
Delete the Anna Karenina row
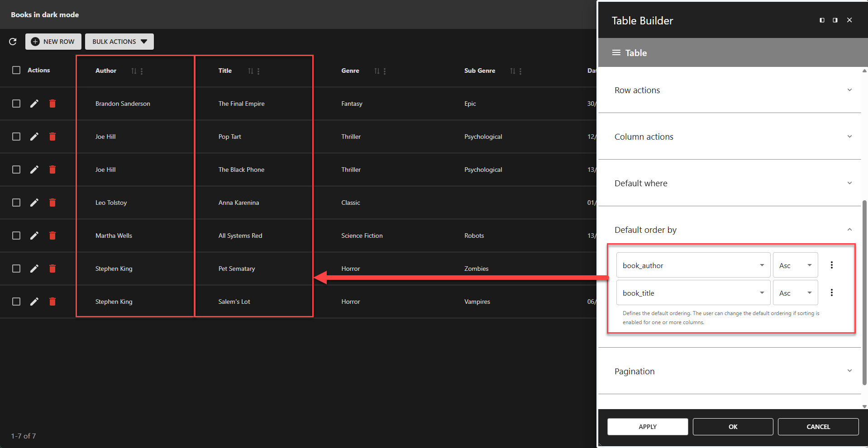click(52, 203)
